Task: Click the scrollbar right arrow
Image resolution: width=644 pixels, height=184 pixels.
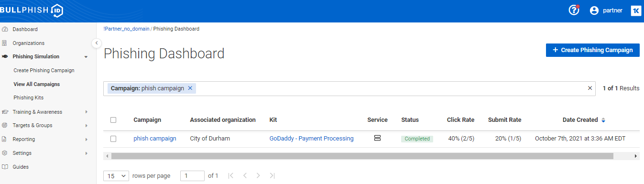Action: (x=636, y=156)
